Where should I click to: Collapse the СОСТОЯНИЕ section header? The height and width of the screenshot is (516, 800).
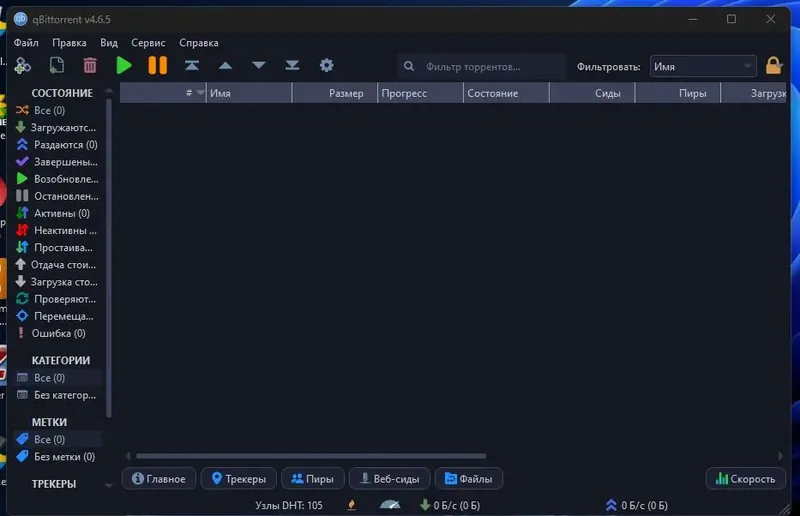pyautogui.click(x=62, y=93)
